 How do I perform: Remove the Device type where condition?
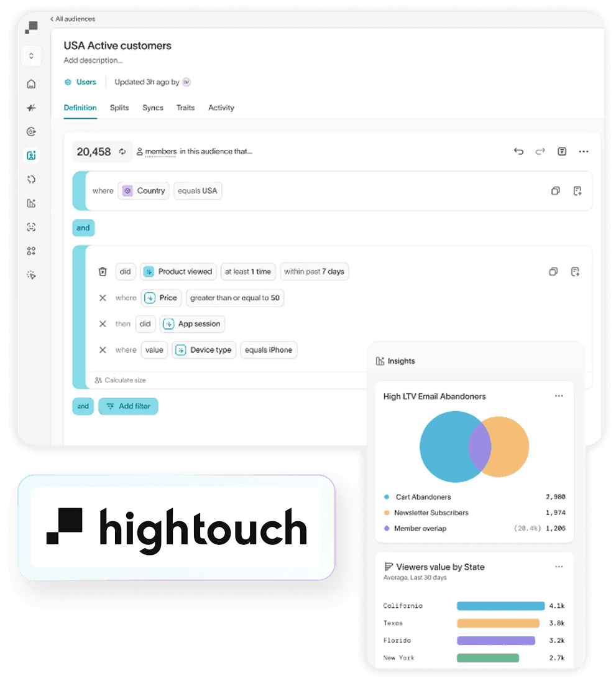(x=103, y=350)
